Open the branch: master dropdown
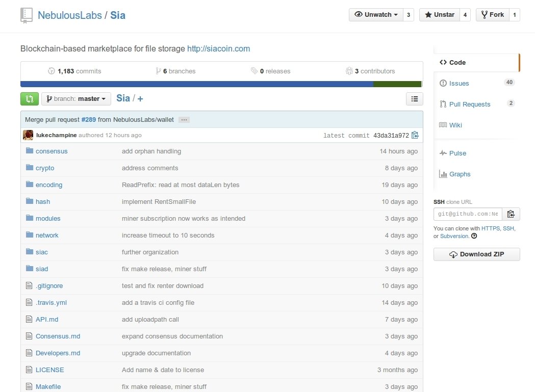Viewport: 535px width, 392px height. point(76,99)
